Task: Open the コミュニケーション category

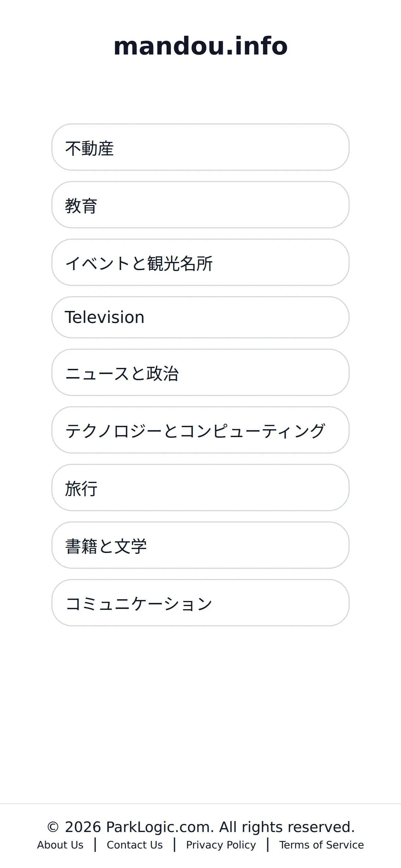Action: pos(200,603)
